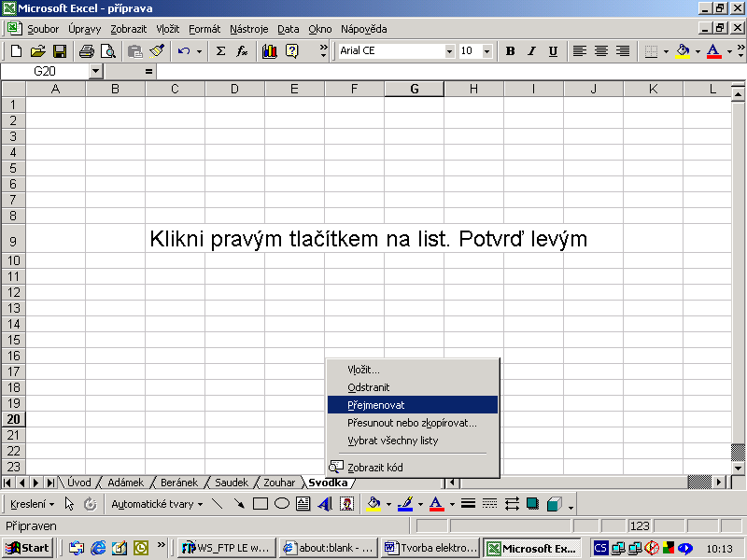This screenshot has width=747, height=560.
Task: Switch to WS_FTP LE taskbar window
Action: point(227,548)
